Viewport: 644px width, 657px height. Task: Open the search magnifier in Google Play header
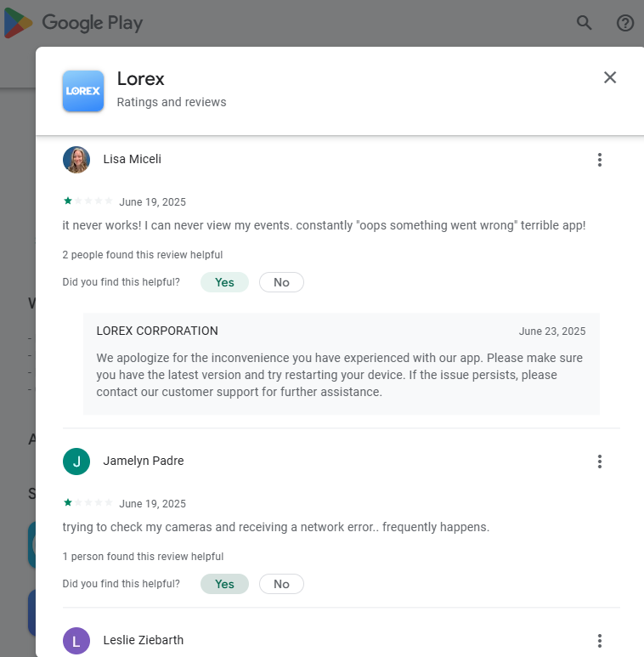point(585,23)
